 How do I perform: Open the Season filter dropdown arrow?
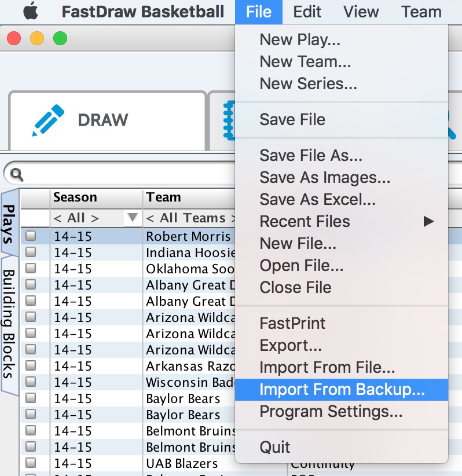(x=133, y=218)
